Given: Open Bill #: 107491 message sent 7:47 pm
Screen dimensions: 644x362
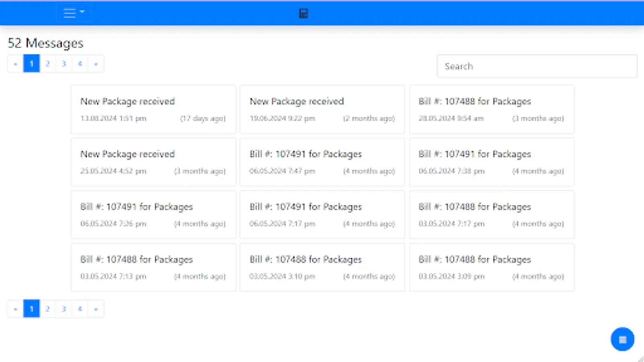Looking at the screenshot, I should pyautogui.click(x=322, y=162).
